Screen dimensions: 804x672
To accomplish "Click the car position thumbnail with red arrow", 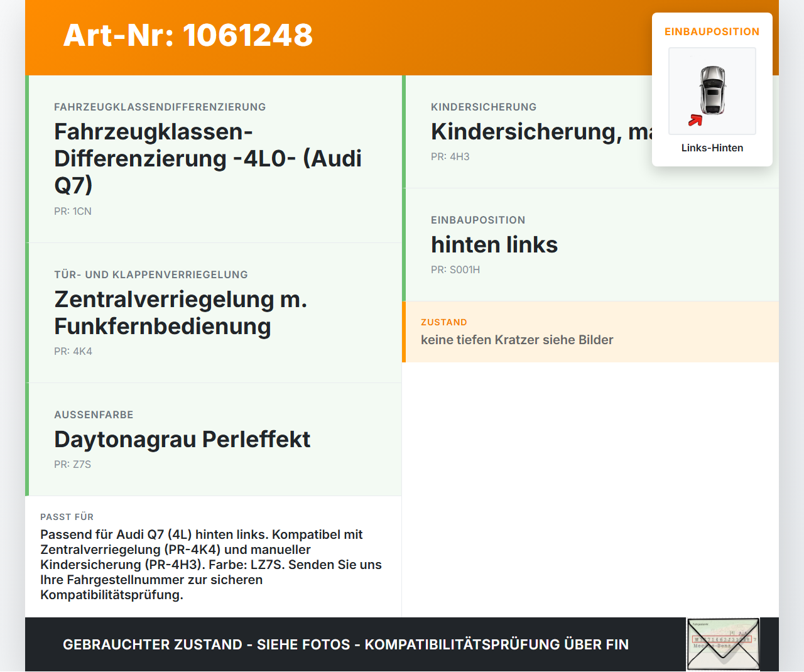I will [x=712, y=91].
